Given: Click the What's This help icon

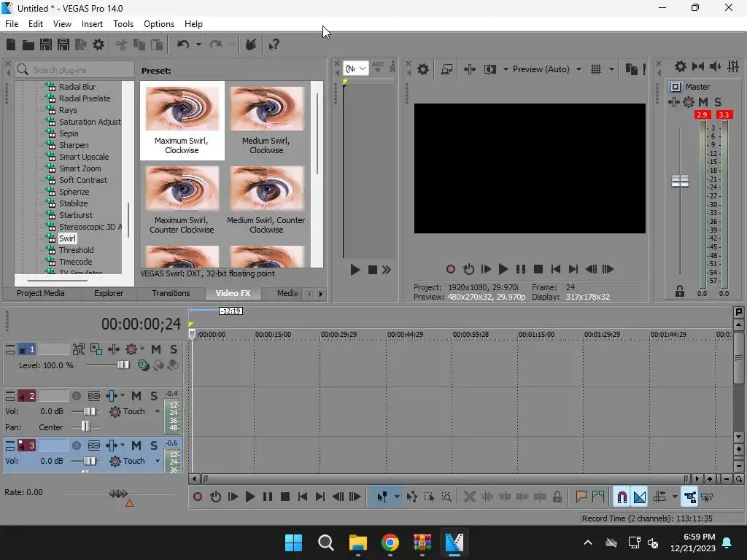Looking at the screenshot, I should 274,44.
